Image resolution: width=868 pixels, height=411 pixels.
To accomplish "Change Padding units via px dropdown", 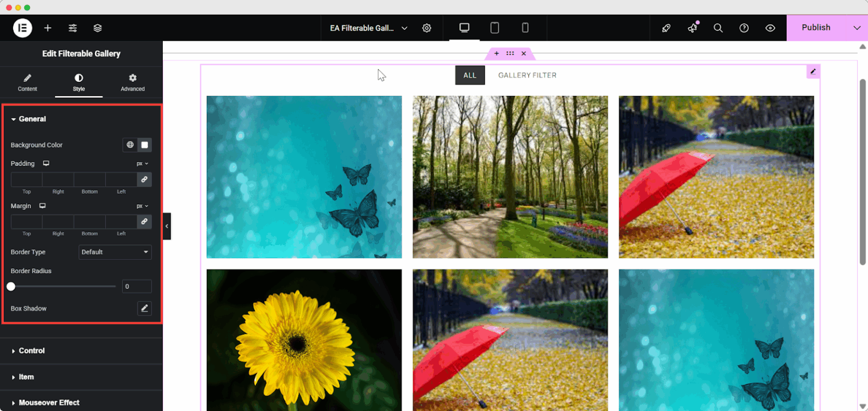I will point(142,163).
